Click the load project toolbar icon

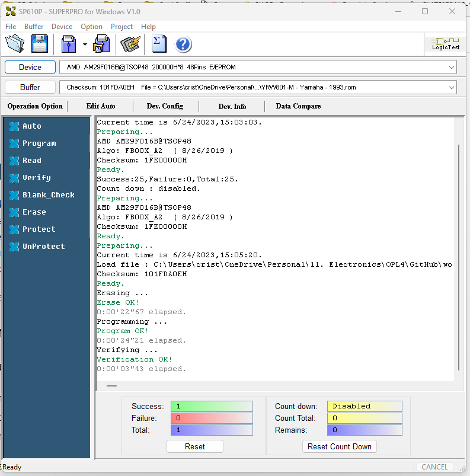(x=69, y=44)
